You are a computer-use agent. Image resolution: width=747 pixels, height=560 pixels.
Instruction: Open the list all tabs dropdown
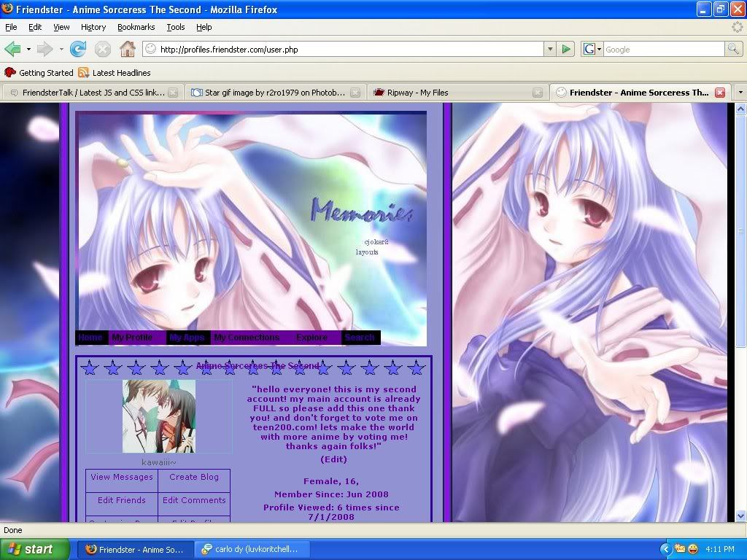[740, 93]
